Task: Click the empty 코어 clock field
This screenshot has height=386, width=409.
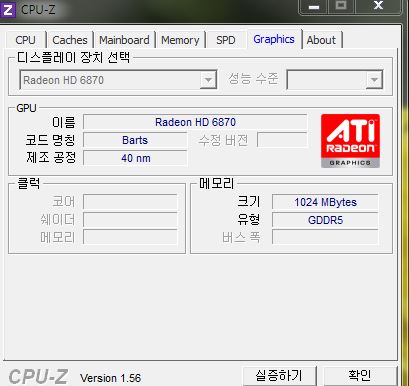Action: pyautogui.click(x=130, y=202)
